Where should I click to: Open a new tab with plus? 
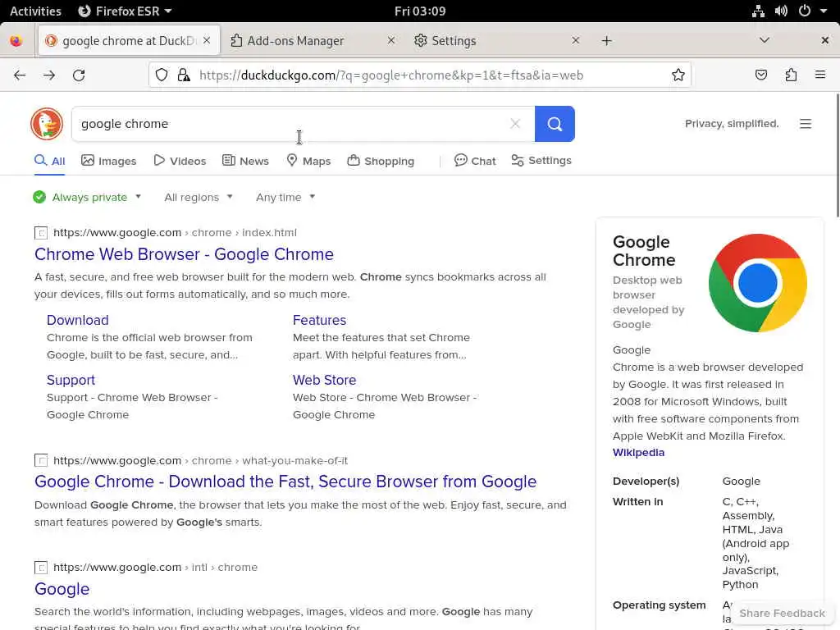coord(606,41)
